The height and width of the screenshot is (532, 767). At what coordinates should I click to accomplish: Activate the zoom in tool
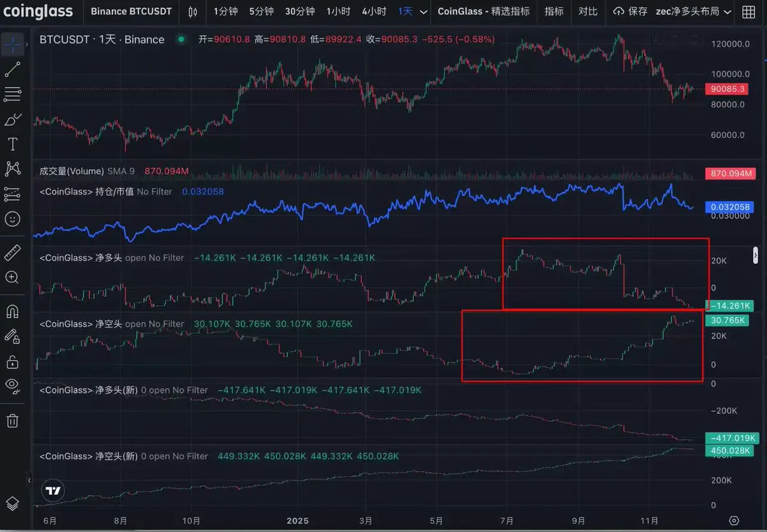(12, 277)
